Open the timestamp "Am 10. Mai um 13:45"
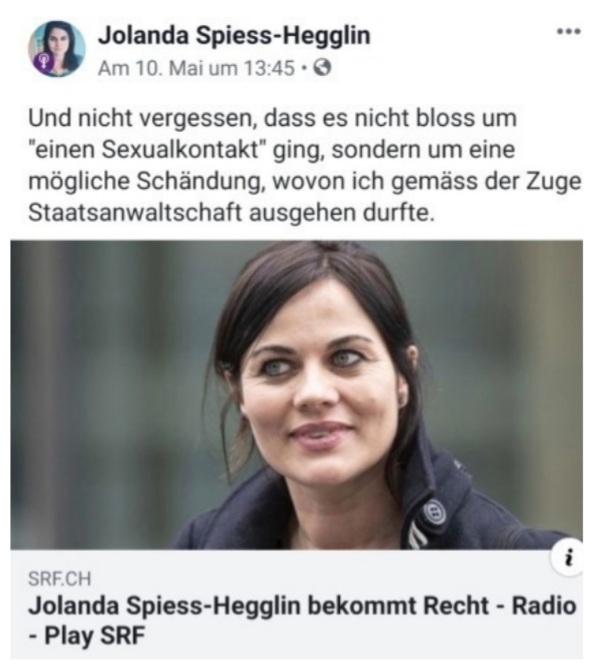The height and width of the screenshot is (665, 595). click(x=196, y=68)
